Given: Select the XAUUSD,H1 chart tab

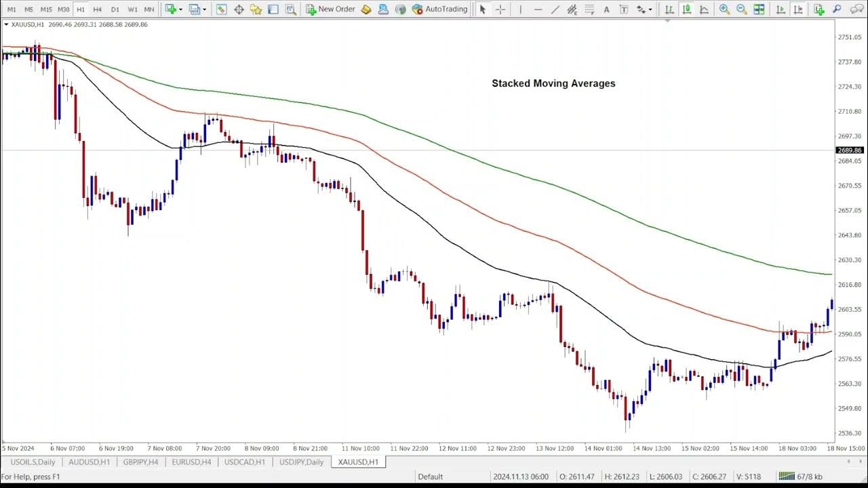Looking at the screenshot, I should pyautogui.click(x=358, y=462).
